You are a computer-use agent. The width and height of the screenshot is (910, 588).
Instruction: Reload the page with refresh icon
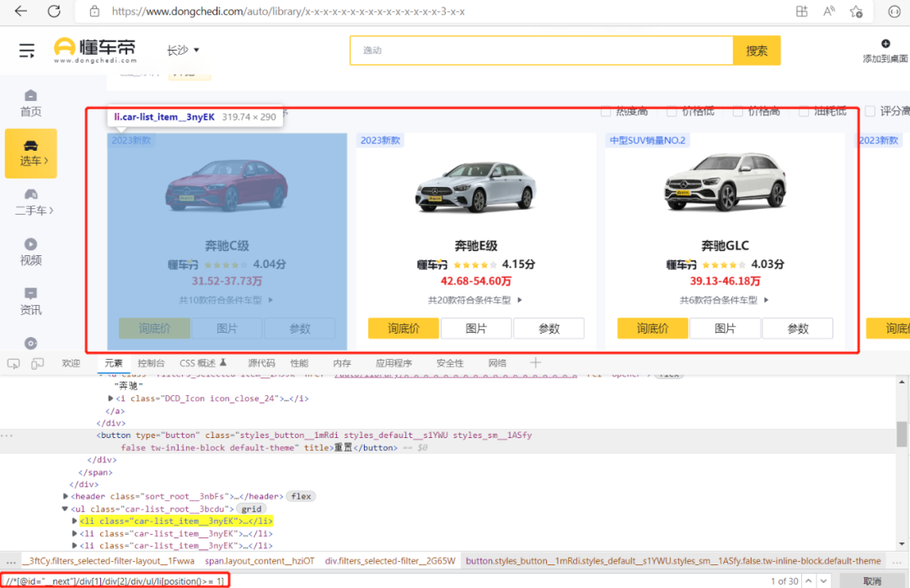point(54,11)
